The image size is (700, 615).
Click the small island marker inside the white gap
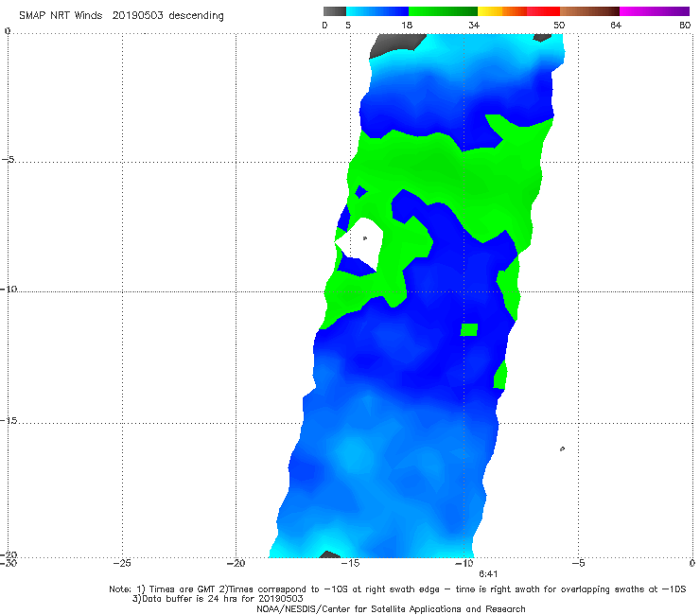pos(365,238)
